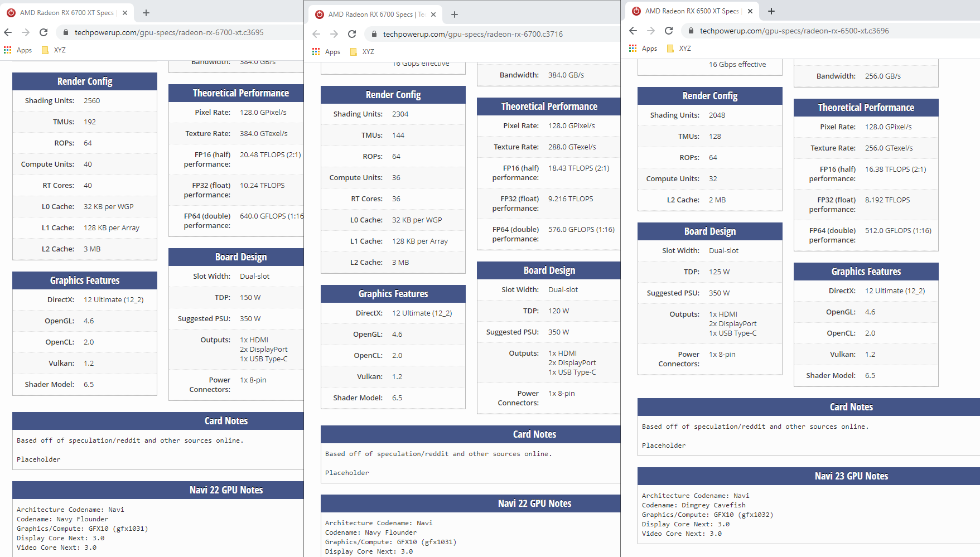Open Apps shortcut in the RX 6500 XT window
Viewport: 980px width, 557px height.
(x=643, y=49)
